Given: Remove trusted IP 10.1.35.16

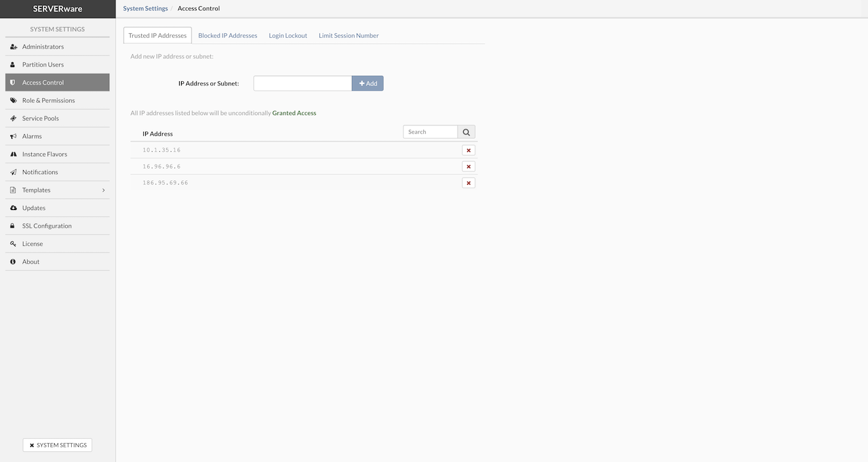Looking at the screenshot, I should tap(469, 150).
